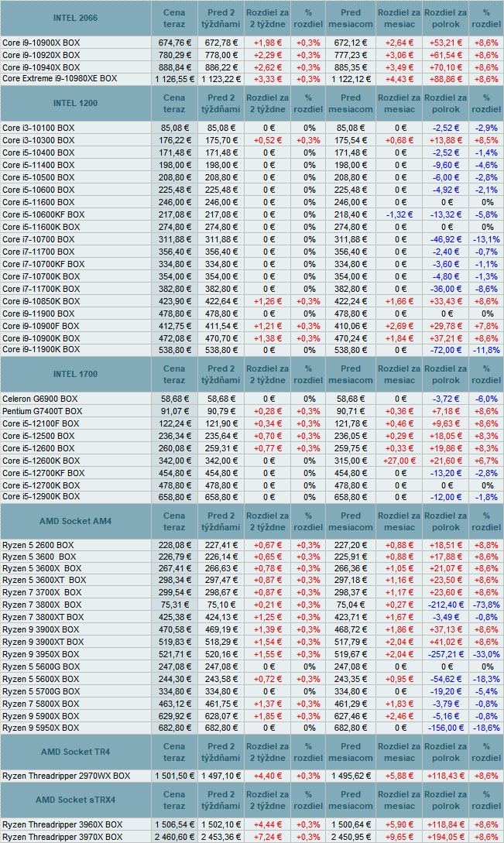The image size is (504, 843).
Task: Click the half-year difference "-212,40 €"
Action: 446,605
